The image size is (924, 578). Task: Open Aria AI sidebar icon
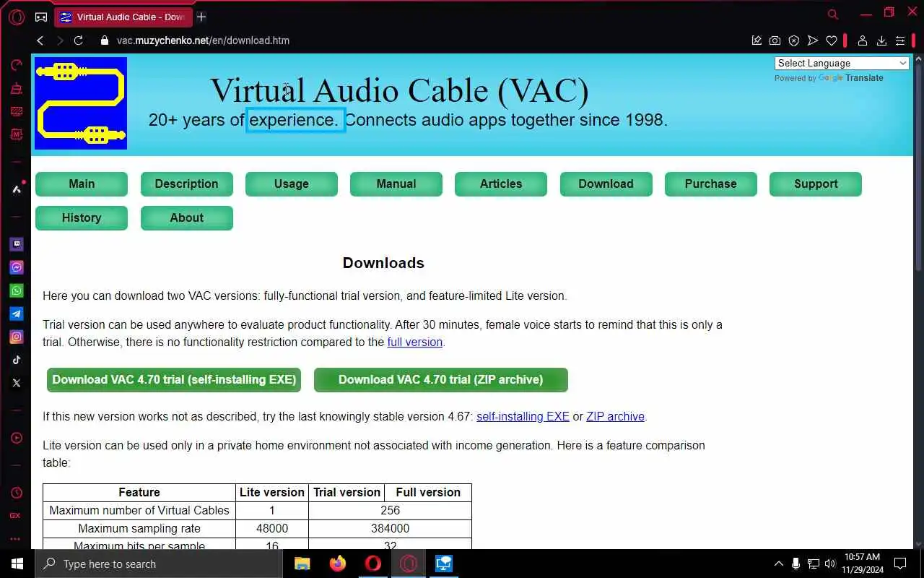tap(16, 189)
